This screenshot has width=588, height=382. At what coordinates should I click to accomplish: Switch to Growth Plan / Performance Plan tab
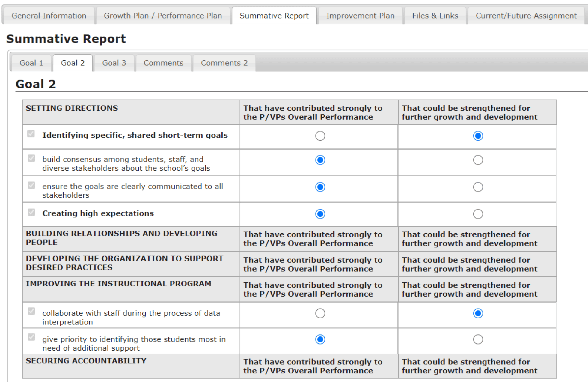(x=163, y=16)
